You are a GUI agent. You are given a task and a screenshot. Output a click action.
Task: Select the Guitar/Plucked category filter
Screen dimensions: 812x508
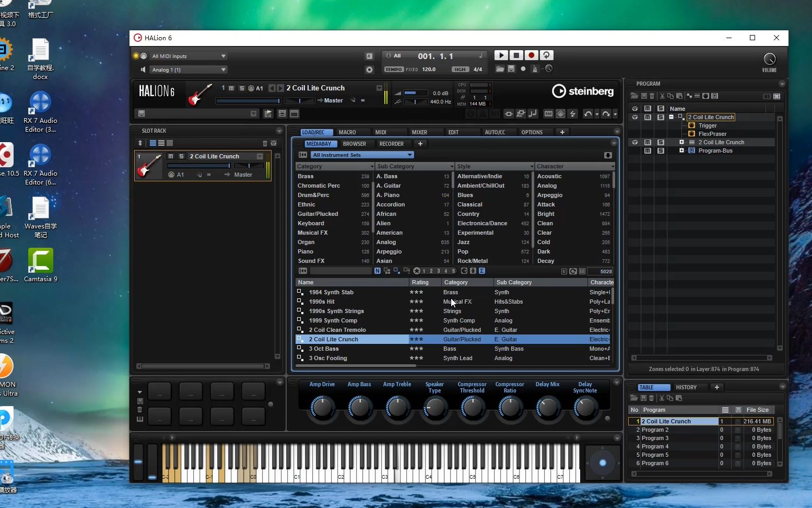tap(334, 214)
